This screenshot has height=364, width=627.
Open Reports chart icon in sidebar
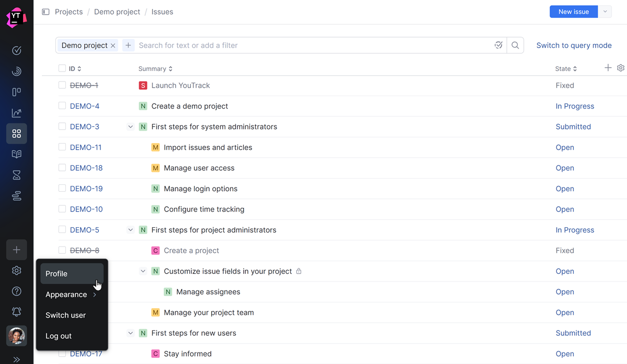pos(16,113)
